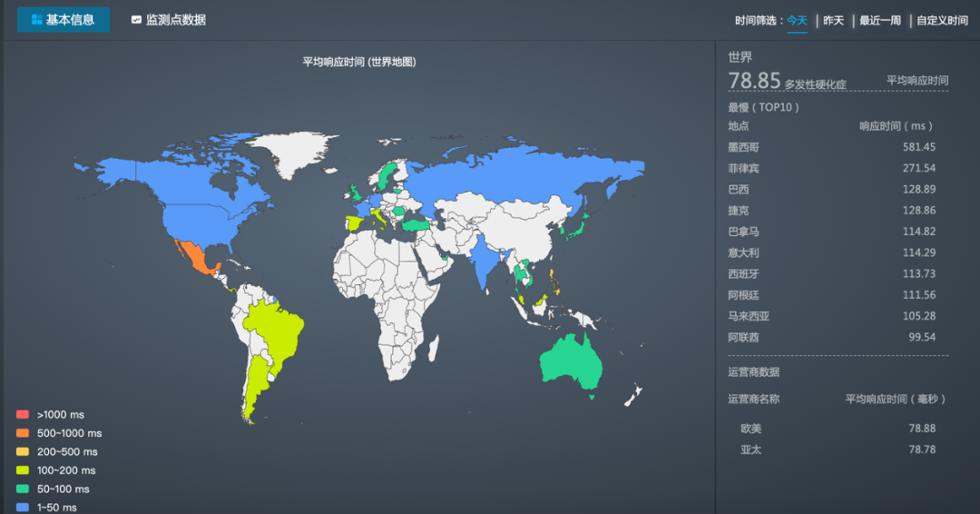Click the 欧美 operator row
This screenshot has width=980, height=514.
[838, 429]
